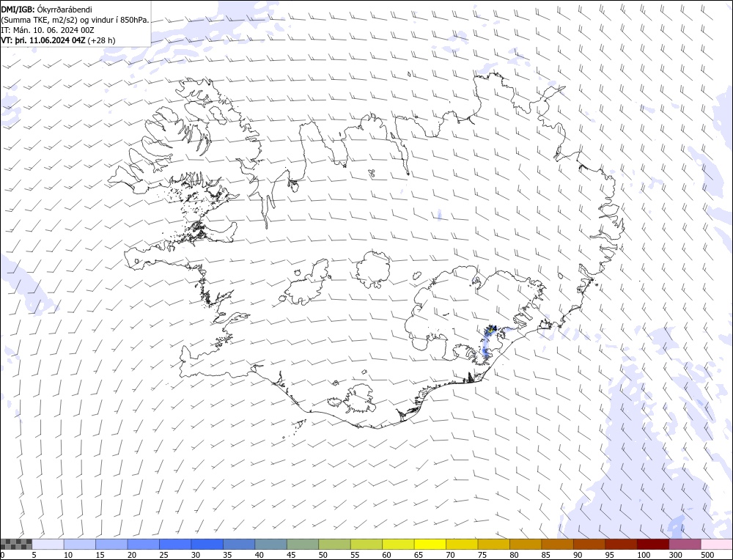This screenshot has height=560, width=733.
Task: Click the legend scale label '10'
Action: (x=68, y=555)
